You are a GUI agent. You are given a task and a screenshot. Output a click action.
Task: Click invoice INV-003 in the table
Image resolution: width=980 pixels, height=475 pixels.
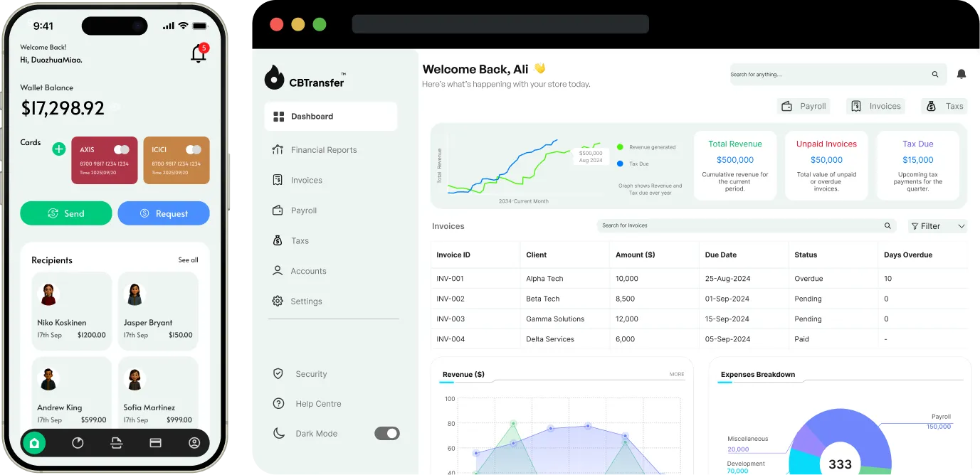pyautogui.click(x=451, y=319)
